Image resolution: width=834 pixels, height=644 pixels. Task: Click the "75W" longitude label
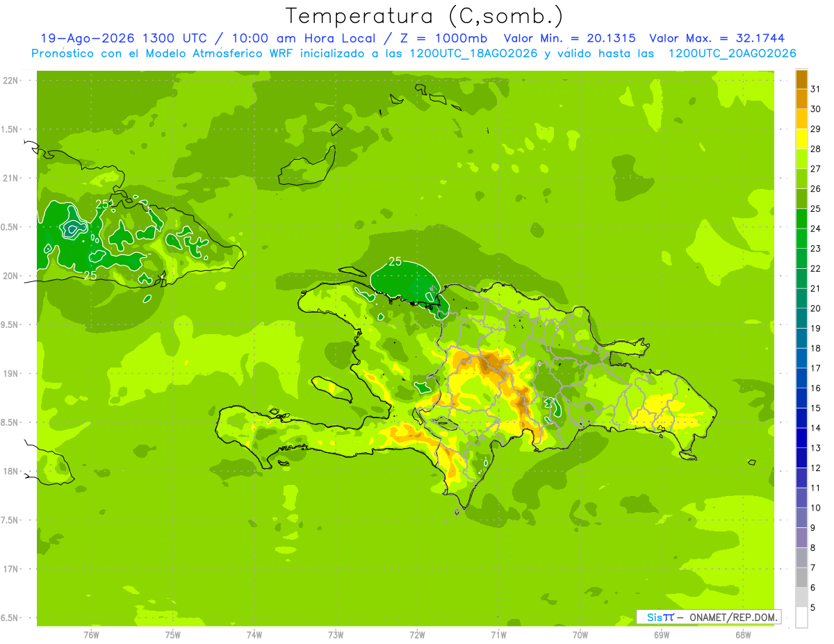(172, 635)
